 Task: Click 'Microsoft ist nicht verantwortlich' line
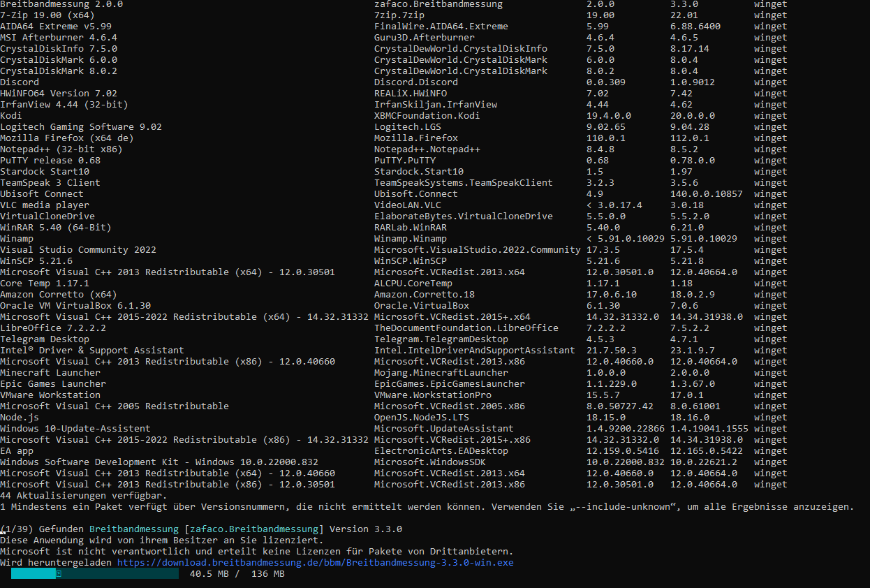(x=257, y=552)
